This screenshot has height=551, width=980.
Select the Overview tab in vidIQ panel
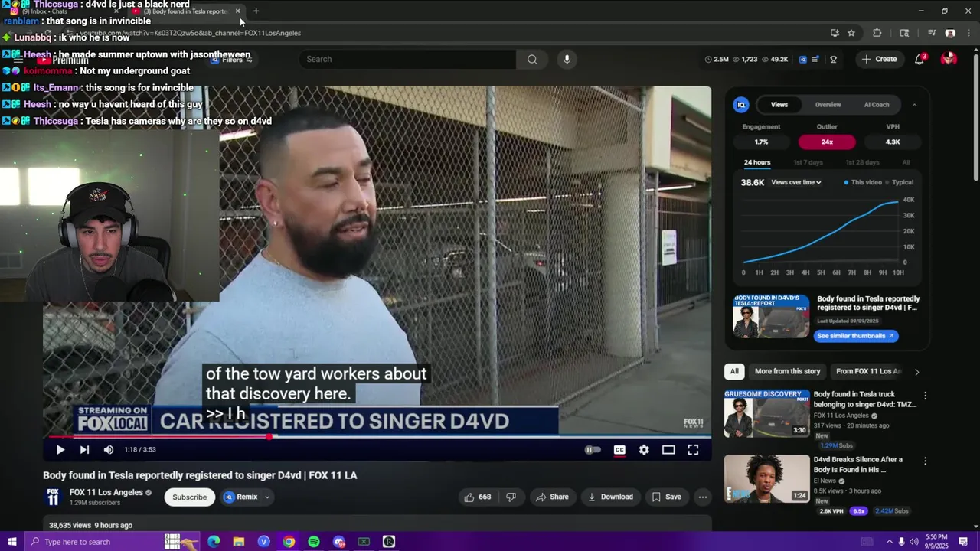coord(828,105)
